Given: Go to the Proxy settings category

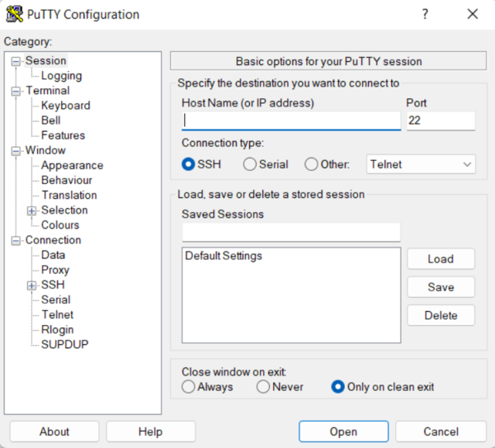Looking at the screenshot, I should click(x=55, y=270).
